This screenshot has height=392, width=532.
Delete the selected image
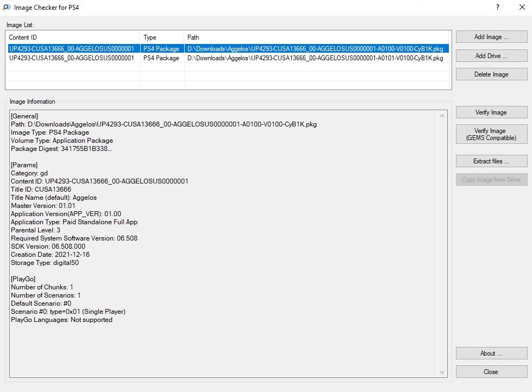(x=491, y=74)
